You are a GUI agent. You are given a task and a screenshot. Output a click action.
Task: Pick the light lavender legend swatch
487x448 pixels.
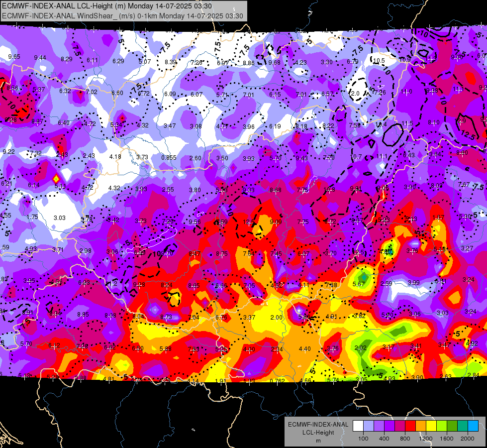pyautogui.click(x=369, y=426)
